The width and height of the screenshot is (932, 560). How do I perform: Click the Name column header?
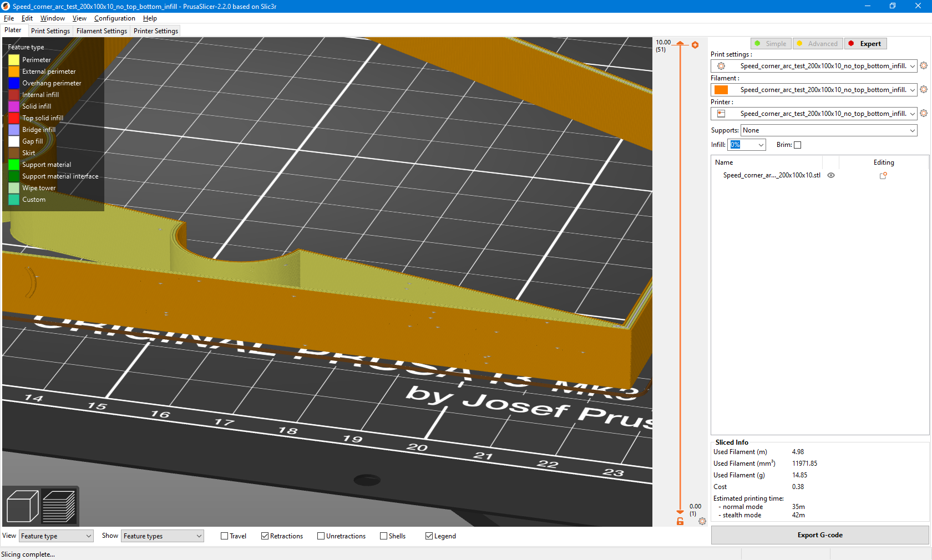pyautogui.click(x=724, y=162)
